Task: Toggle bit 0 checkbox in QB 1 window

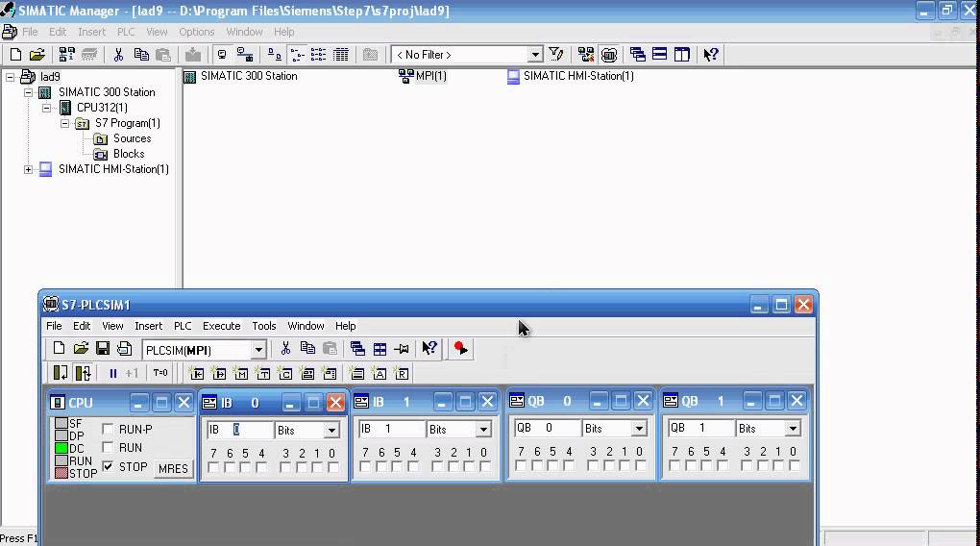Action: click(x=794, y=465)
